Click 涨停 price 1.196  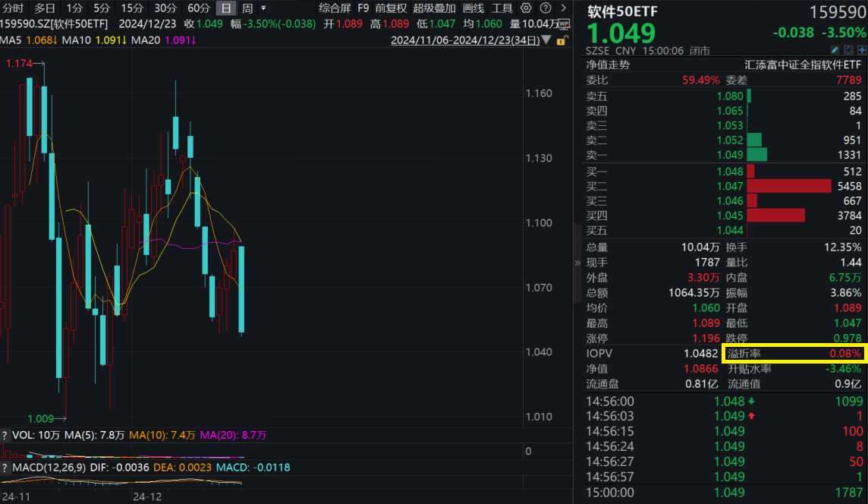(706, 339)
